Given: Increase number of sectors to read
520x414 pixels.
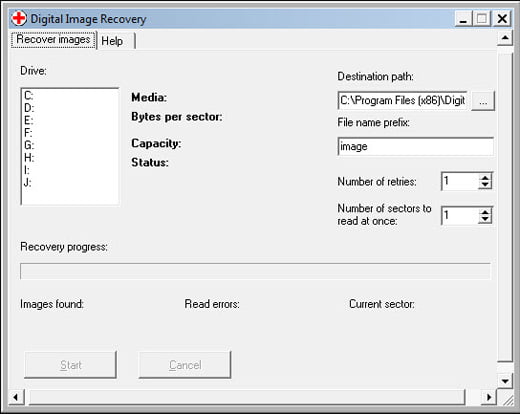Looking at the screenshot, I should 485,211.
